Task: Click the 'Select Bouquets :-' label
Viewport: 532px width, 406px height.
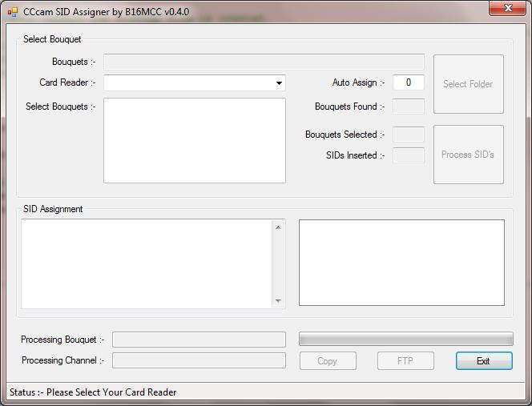Action: [x=61, y=107]
